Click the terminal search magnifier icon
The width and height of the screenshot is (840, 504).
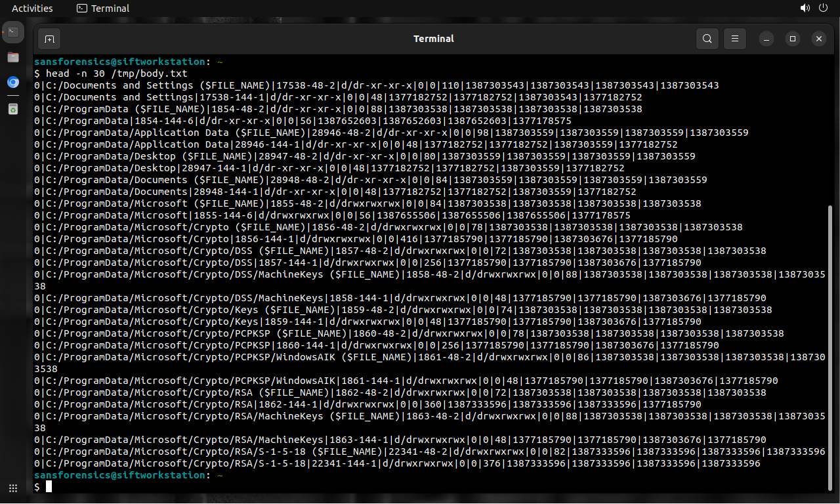click(x=707, y=39)
